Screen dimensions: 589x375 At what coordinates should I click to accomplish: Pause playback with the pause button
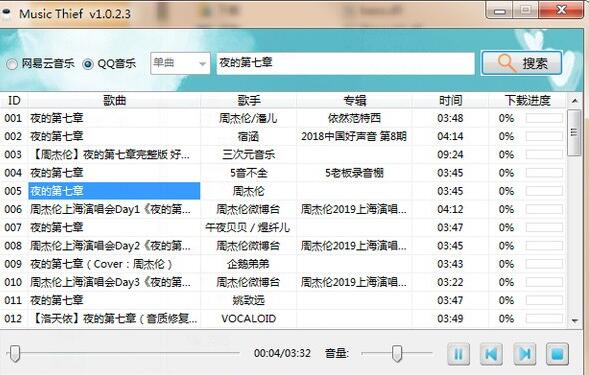pyautogui.click(x=458, y=354)
